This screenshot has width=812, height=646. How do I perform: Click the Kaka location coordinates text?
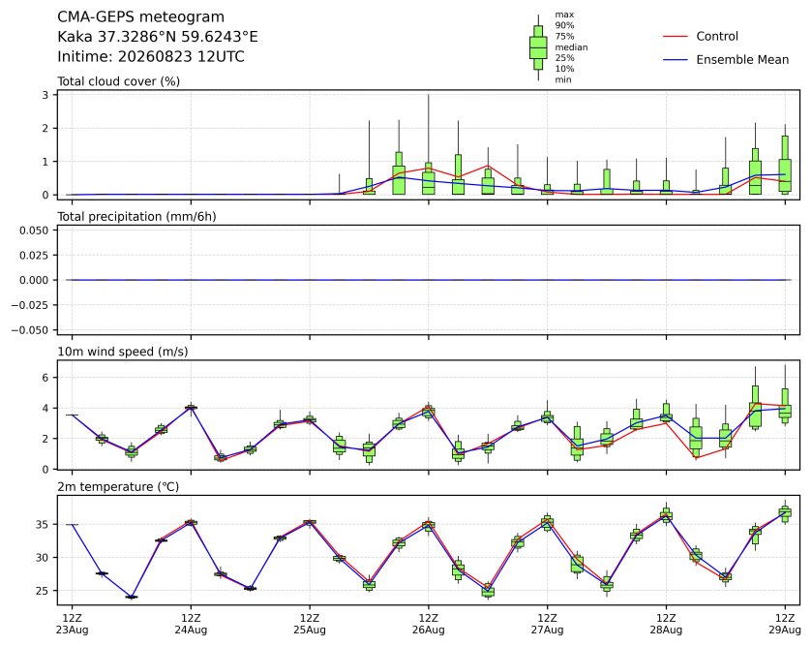click(x=158, y=37)
